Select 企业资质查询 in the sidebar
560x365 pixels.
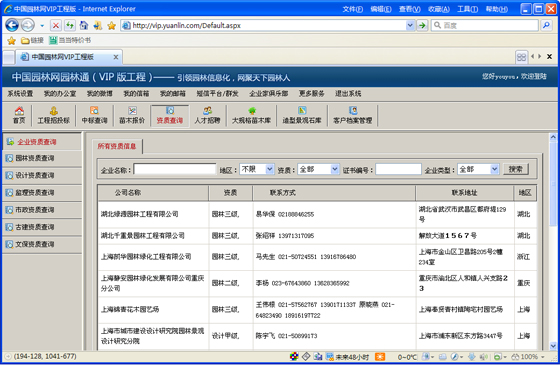point(42,142)
